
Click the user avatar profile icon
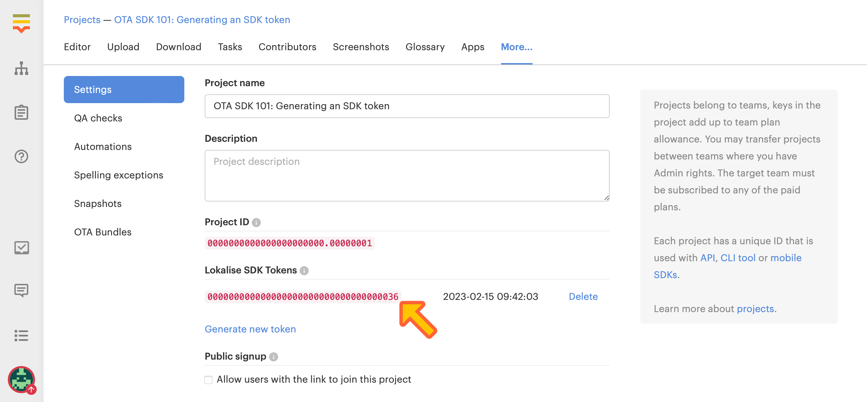pos(21,380)
